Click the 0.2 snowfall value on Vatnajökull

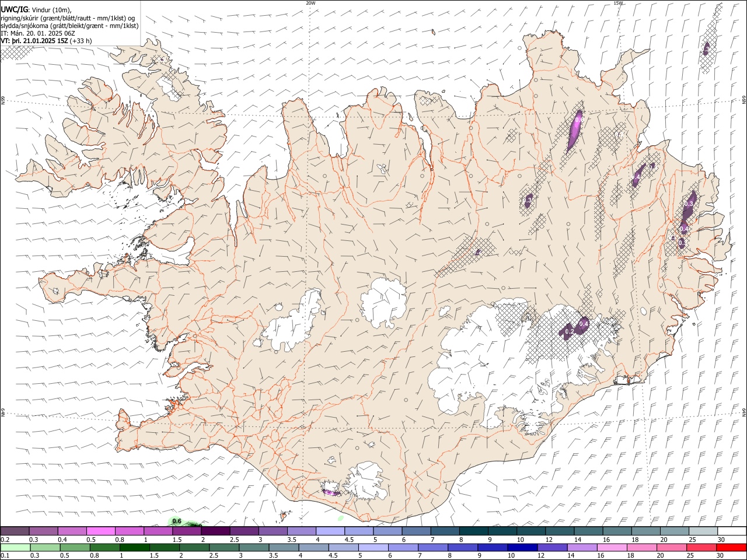click(x=570, y=331)
